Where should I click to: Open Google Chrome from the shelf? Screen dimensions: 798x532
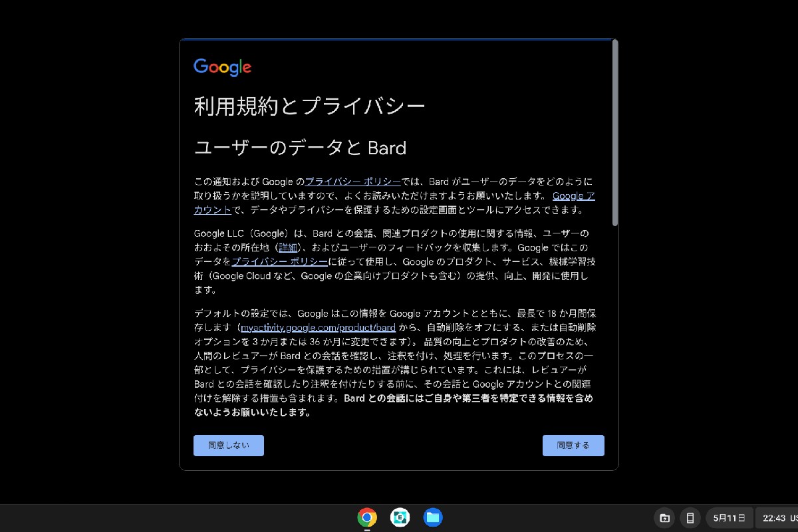click(366, 517)
